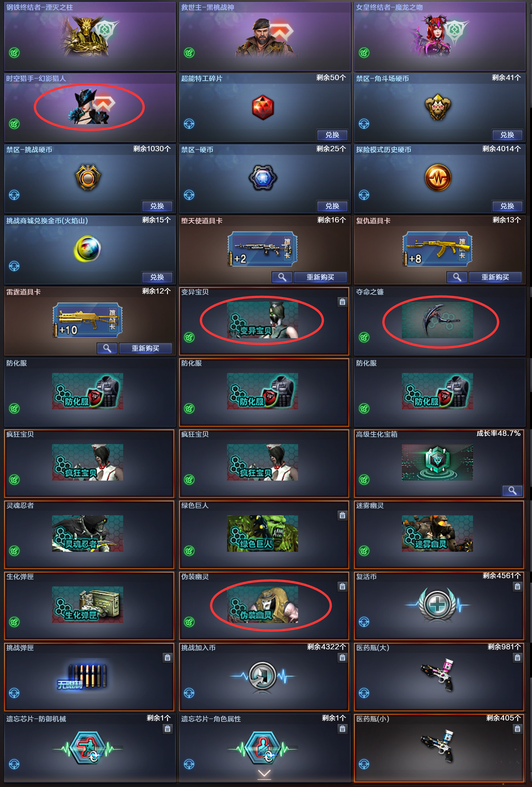The height and width of the screenshot is (787, 532).
Task: Select the 夺命之镰 scythe thumbnail
Action: pyautogui.click(x=437, y=320)
